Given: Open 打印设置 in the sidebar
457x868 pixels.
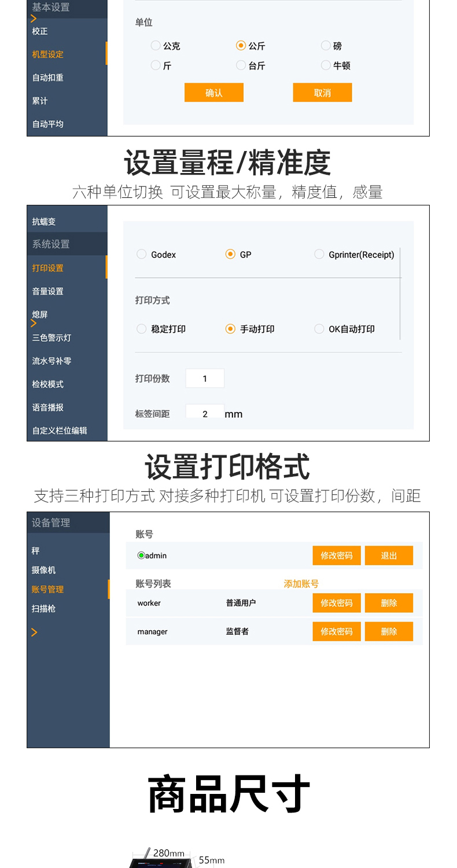Looking at the screenshot, I should tap(48, 268).
